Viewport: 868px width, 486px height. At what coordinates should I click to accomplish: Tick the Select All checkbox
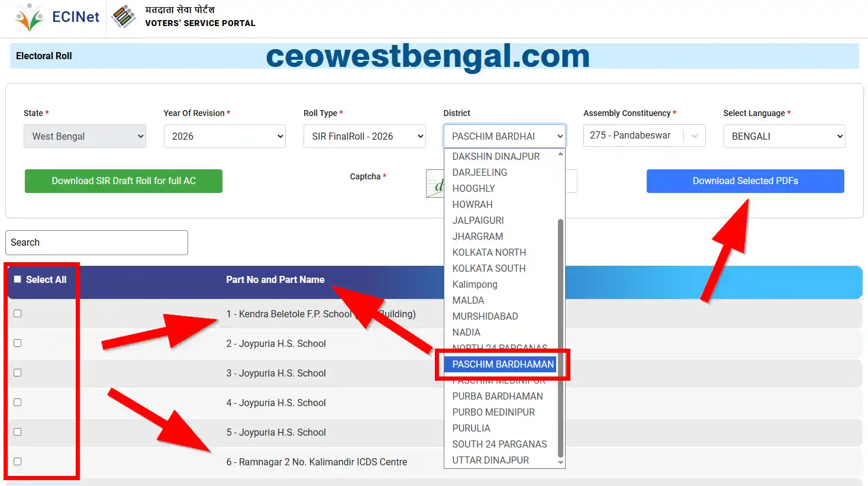tap(18, 279)
